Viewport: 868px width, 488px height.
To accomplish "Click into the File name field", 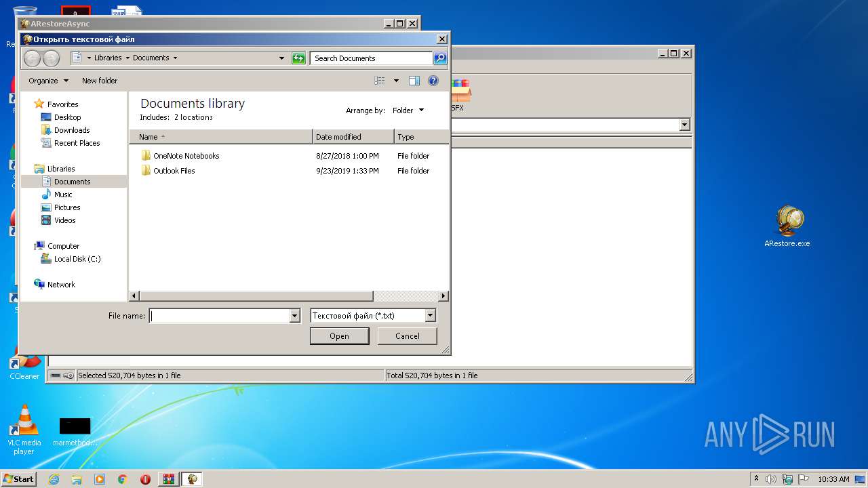I will tap(219, 316).
